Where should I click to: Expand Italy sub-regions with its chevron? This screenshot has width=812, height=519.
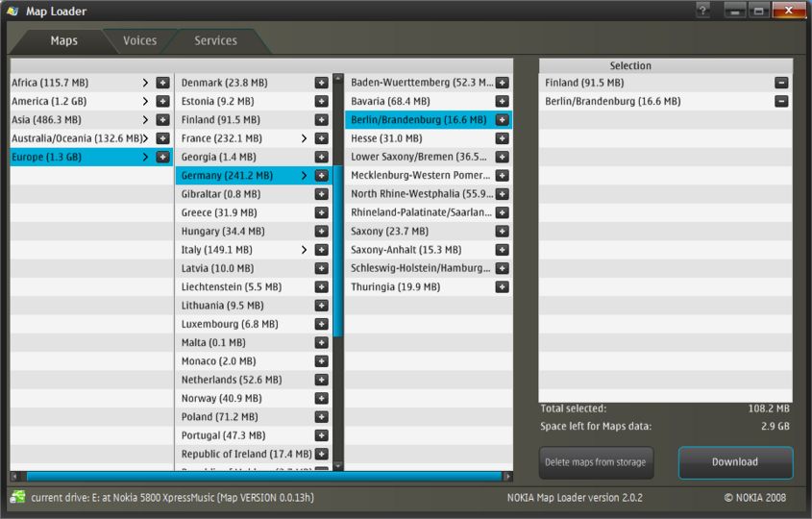[x=304, y=250]
